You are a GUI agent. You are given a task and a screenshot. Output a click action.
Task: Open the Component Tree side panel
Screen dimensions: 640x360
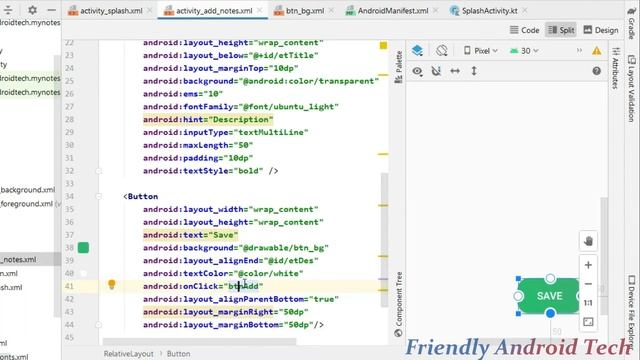(x=398, y=304)
